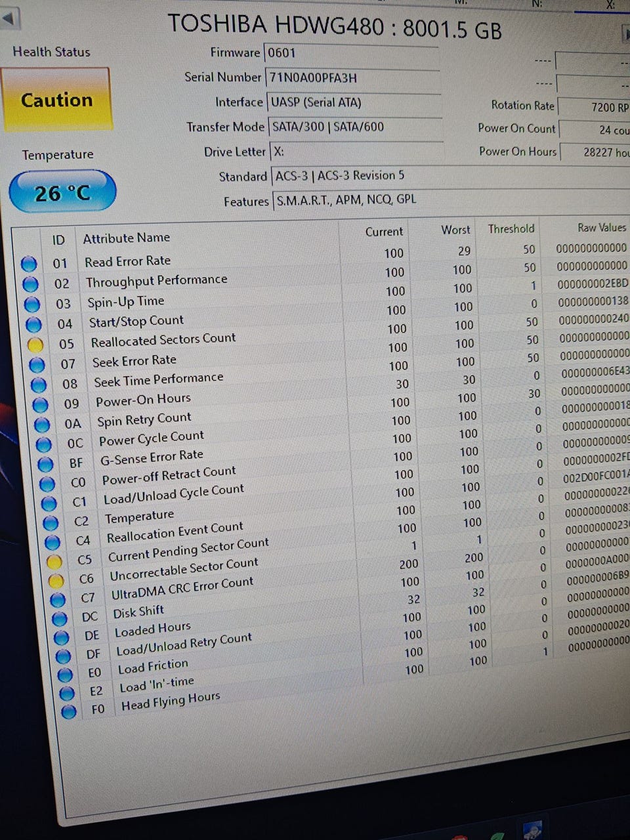The height and width of the screenshot is (840, 630).
Task: Click yellow status icon for Uncorrectable Sector Count
Action: coord(56,581)
